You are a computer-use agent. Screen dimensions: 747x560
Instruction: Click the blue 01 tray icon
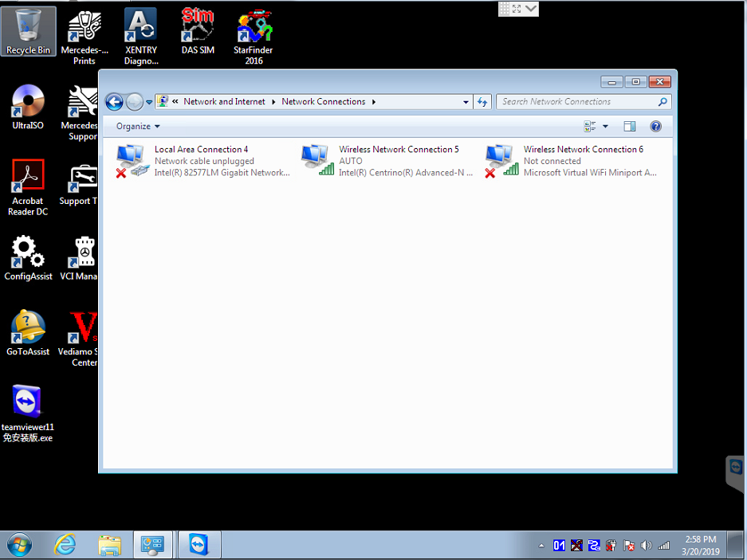tap(560, 545)
